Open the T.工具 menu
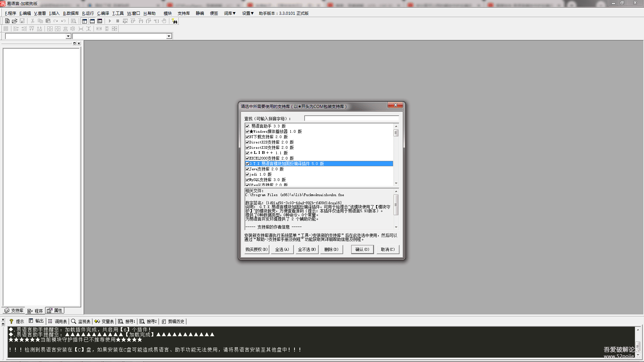 (x=118, y=13)
